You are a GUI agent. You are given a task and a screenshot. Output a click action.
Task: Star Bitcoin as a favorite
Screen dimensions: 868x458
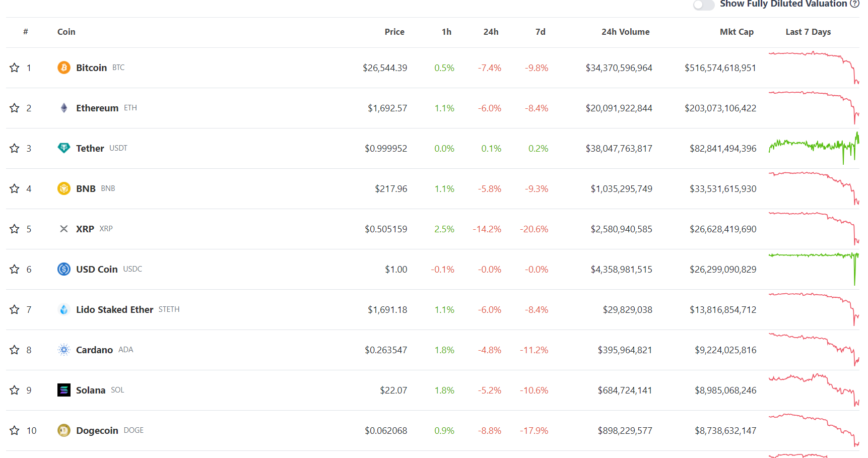click(15, 68)
